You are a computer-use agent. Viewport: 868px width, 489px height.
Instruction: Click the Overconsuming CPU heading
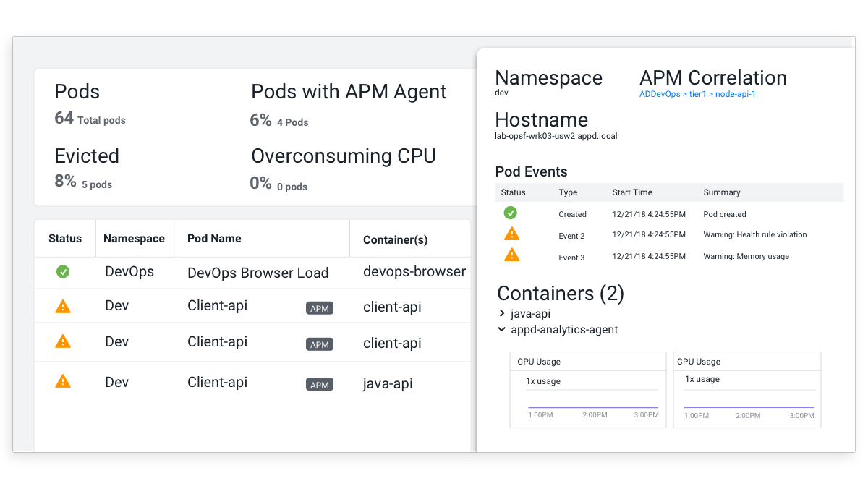click(x=344, y=156)
